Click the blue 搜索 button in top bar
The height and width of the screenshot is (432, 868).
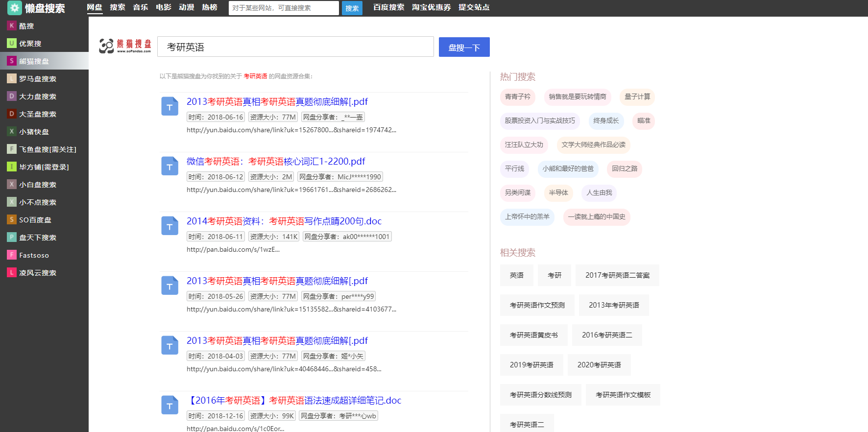[352, 8]
